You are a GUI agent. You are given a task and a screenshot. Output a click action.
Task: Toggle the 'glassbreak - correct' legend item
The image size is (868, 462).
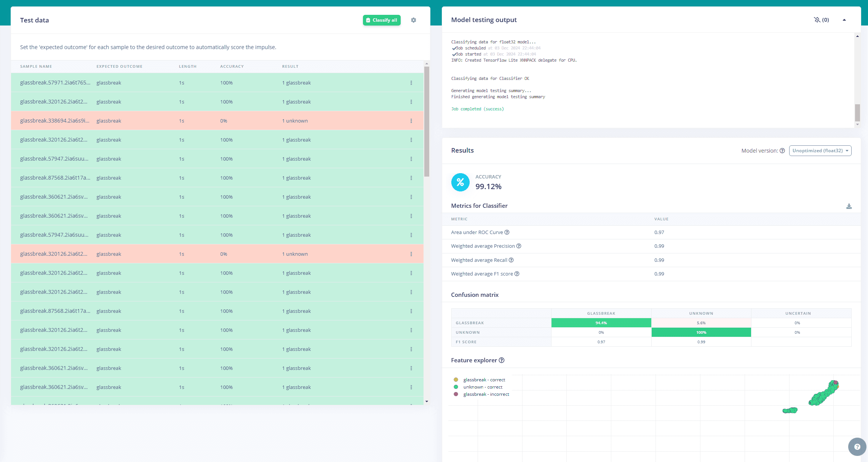point(484,380)
